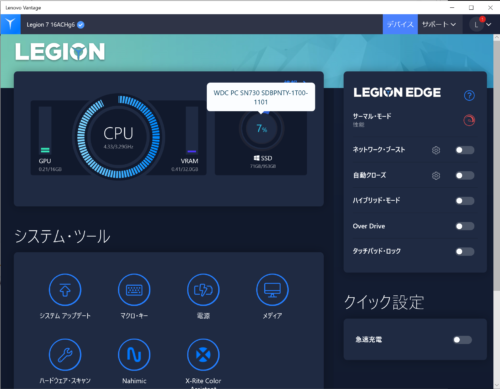The image size is (500, 389).
Task: Turn on the ハイブリッド・モード switch
Action: (x=465, y=201)
